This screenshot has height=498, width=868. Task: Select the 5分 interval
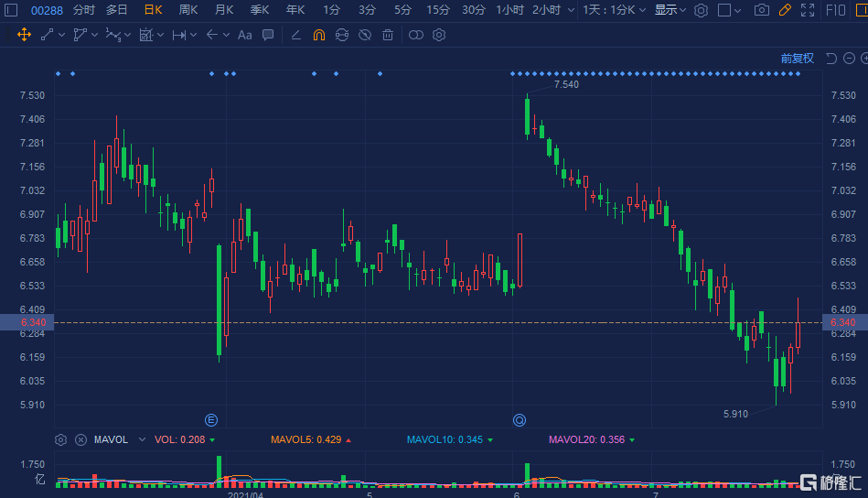[402, 10]
